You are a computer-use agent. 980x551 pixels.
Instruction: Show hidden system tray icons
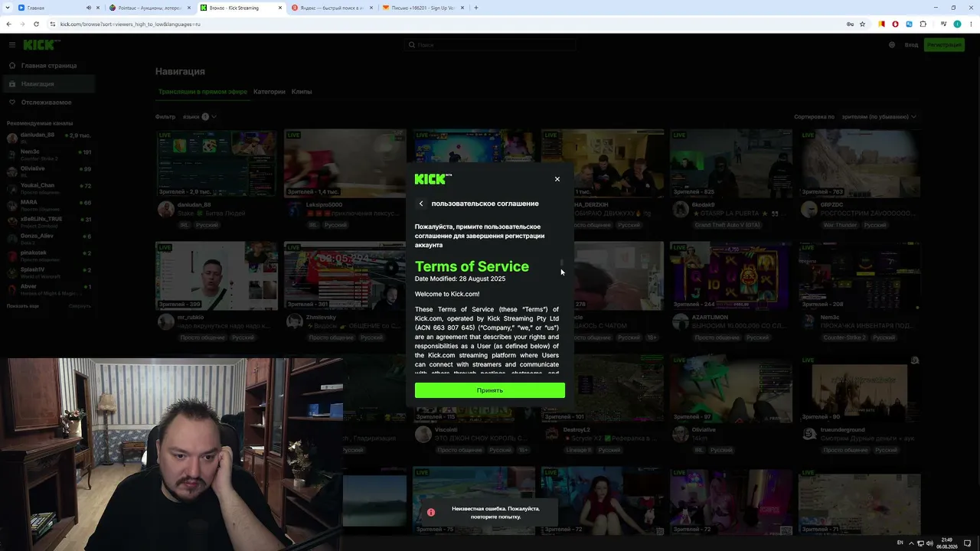(911, 543)
